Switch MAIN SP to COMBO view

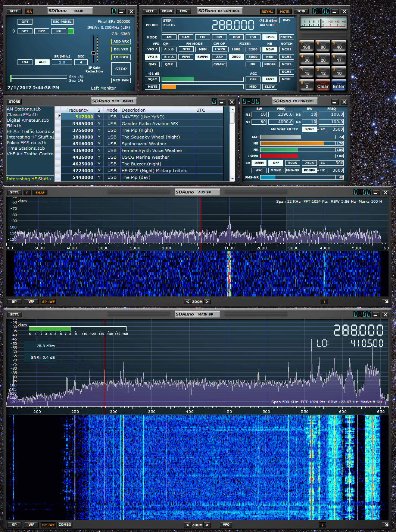(x=65, y=525)
